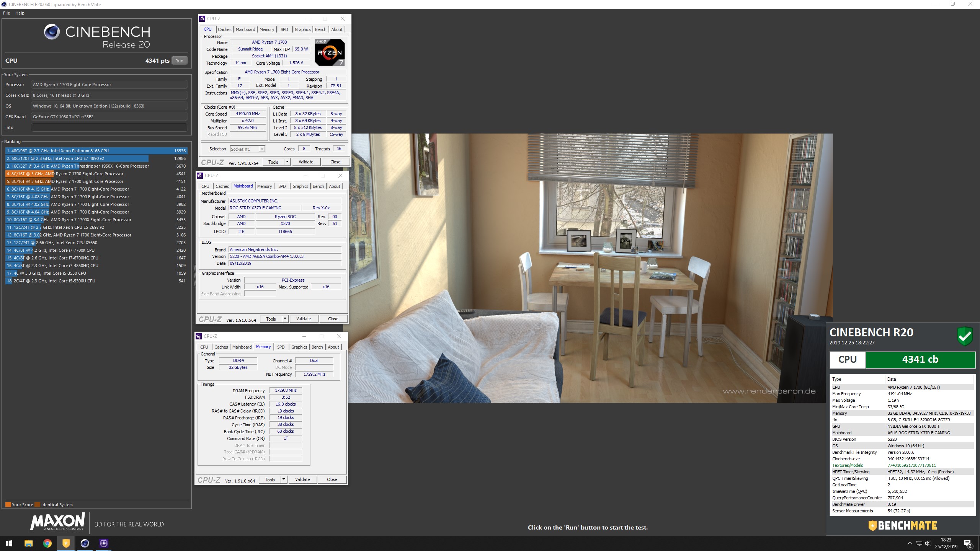Click the DRAM Frequency 1729.8 MHz field
This screenshot has height=551, width=980.
click(x=286, y=390)
